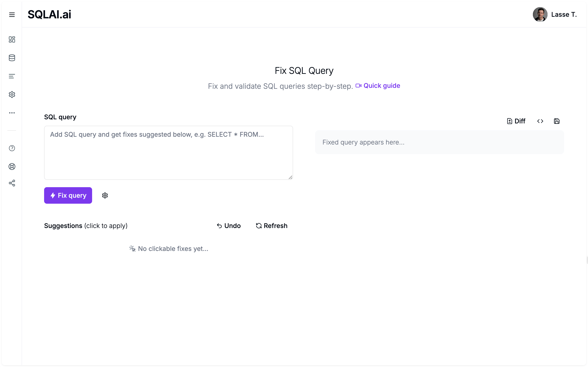Save the fixed query with disk icon
This screenshot has height=367, width=588.
557,121
